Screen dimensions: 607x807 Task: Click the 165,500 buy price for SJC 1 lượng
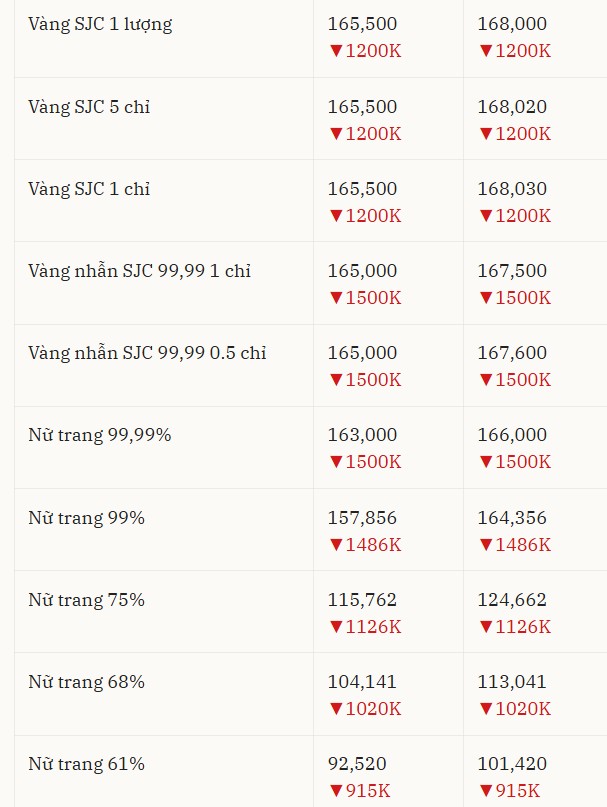click(x=362, y=24)
